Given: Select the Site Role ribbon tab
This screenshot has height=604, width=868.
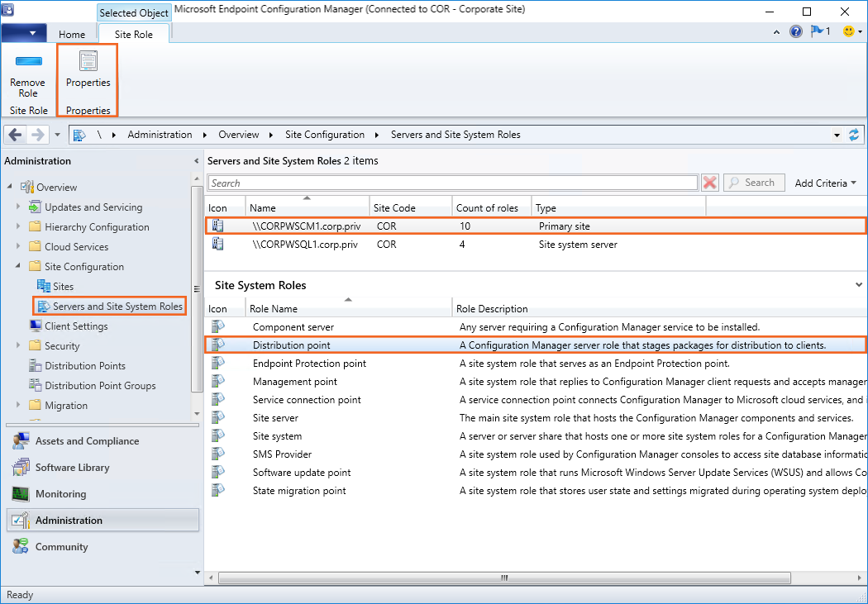Looking at the screenshot, I should point(134,34).
